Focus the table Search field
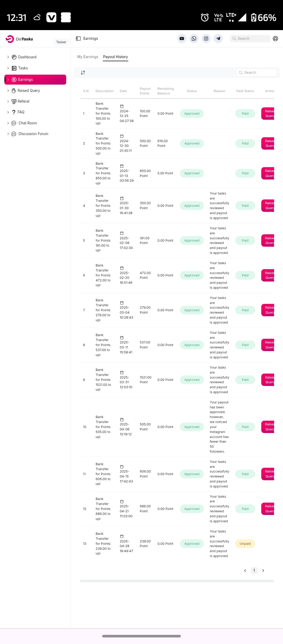 (257, 73)
